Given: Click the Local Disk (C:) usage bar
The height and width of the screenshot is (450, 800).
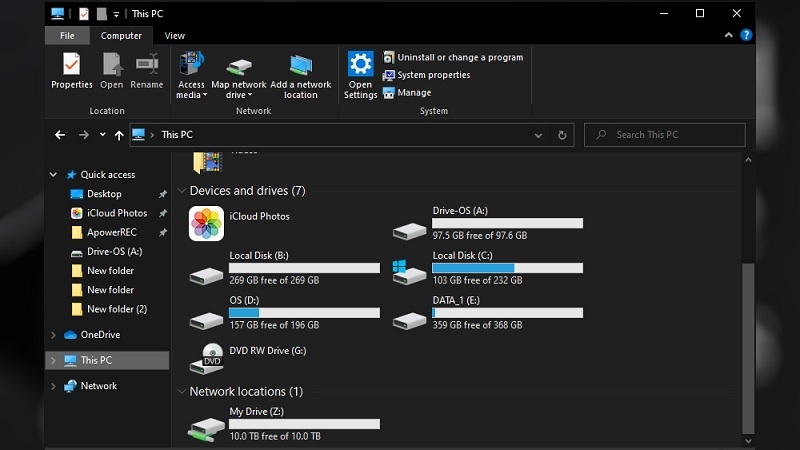Looking at the screenshot, I should (x=507, y=268).
